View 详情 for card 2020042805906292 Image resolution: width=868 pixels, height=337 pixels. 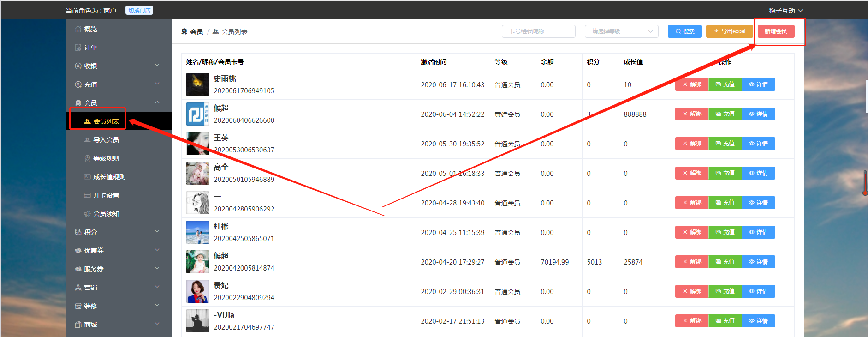click(x=758, y=203)
